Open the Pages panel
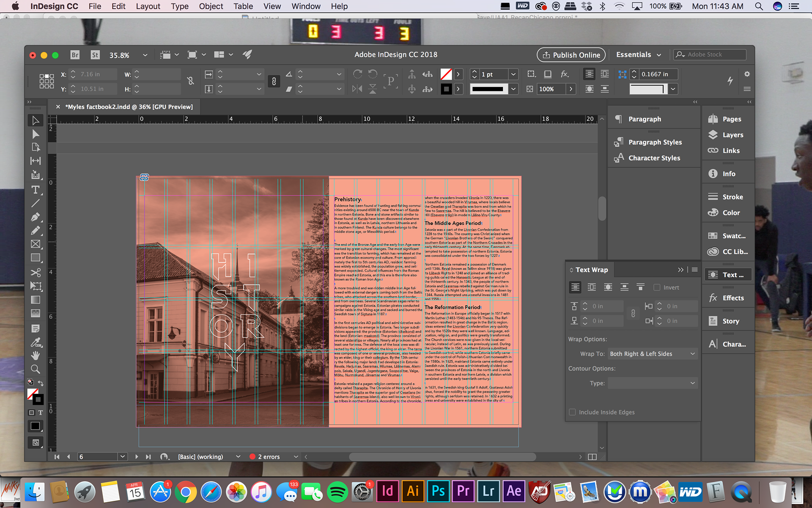Image resolution: width=812 pixels, height=508 pixels. pos(726,119)
